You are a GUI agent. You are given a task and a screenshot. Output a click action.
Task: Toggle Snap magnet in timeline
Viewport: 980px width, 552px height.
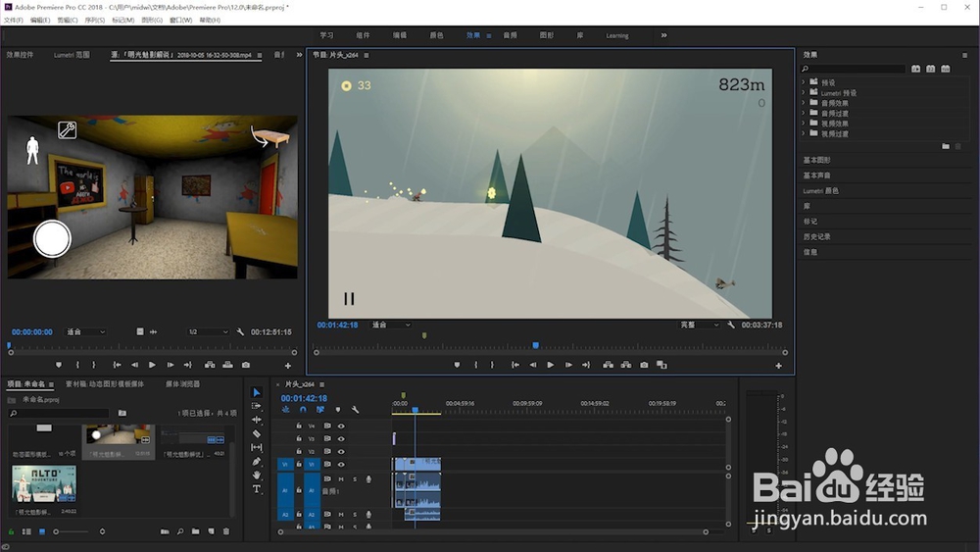(x=303, y=410)
